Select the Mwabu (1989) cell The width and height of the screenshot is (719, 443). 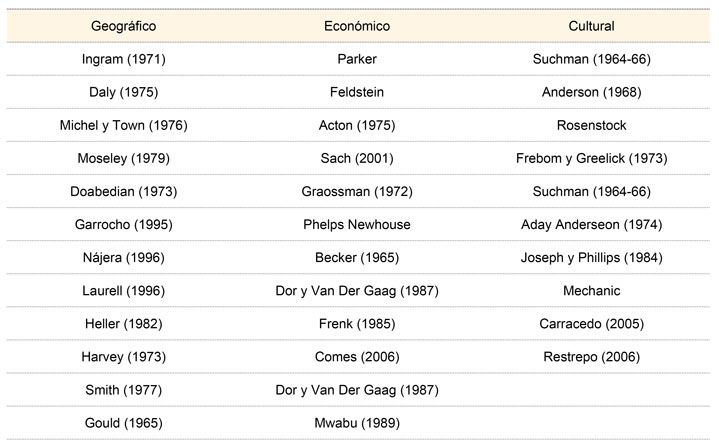click(357, 422)
